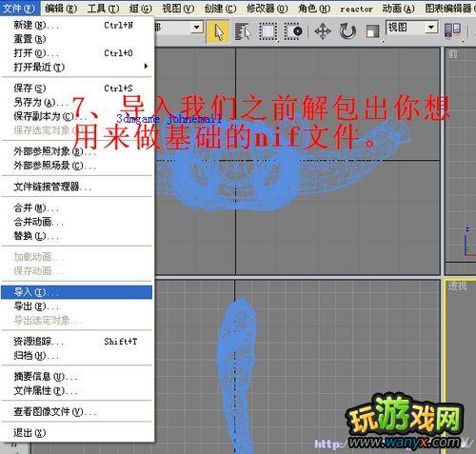Screen dimensions: 476x454
Task: Expand the selection filter dropdown arrow
Action: point(197,28)
